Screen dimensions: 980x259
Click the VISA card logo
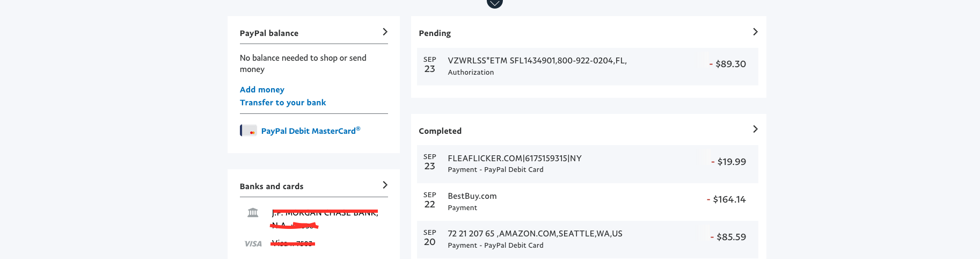point(253,244)
